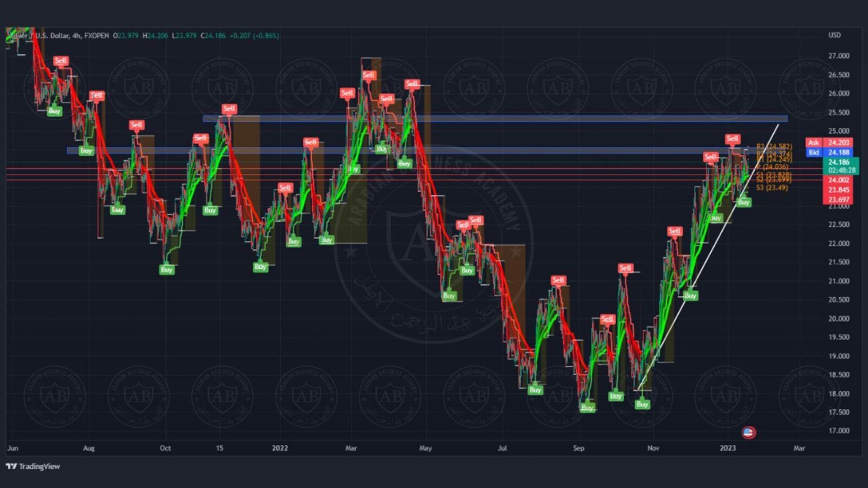Click the close value C24.186

[213, 36]
